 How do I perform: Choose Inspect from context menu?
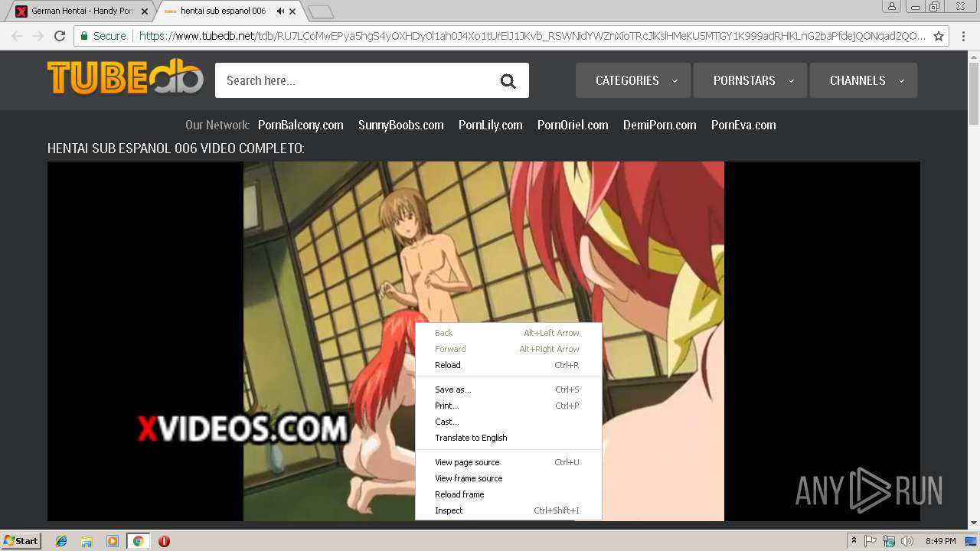pos(508,510)
